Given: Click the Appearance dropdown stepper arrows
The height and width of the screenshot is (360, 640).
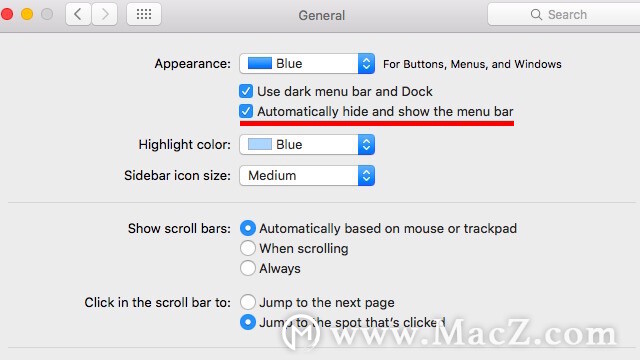Looking at the screenshot, I should [x=367, y=64].
